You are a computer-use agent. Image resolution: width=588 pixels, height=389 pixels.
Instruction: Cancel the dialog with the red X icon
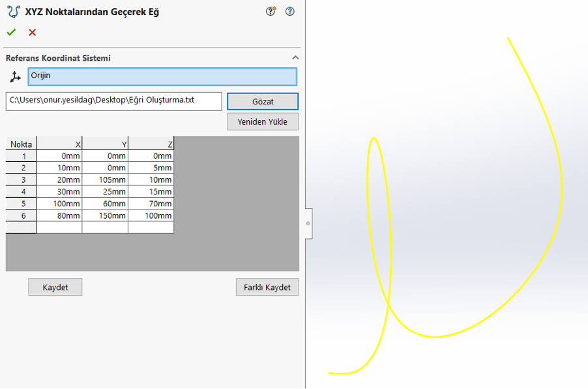[31, 32]
